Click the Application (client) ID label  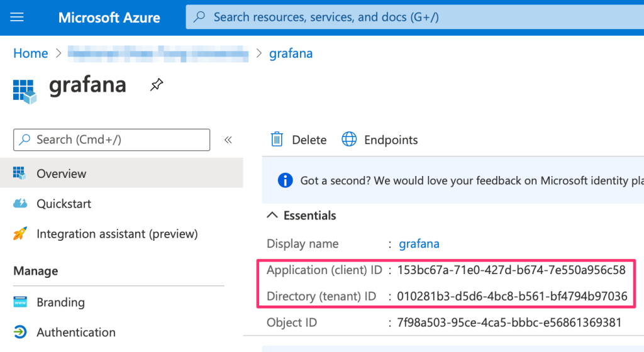[x=325, y=270]
